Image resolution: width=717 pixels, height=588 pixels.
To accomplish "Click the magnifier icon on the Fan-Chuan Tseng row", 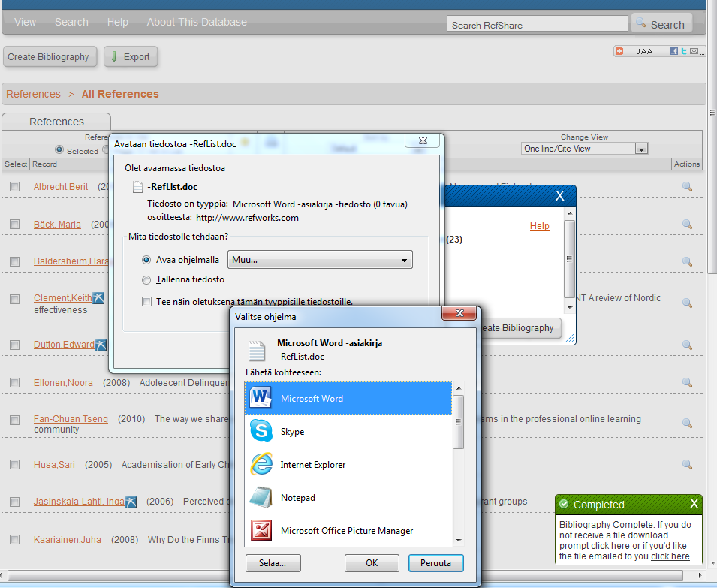I will [x=687, y=424].
